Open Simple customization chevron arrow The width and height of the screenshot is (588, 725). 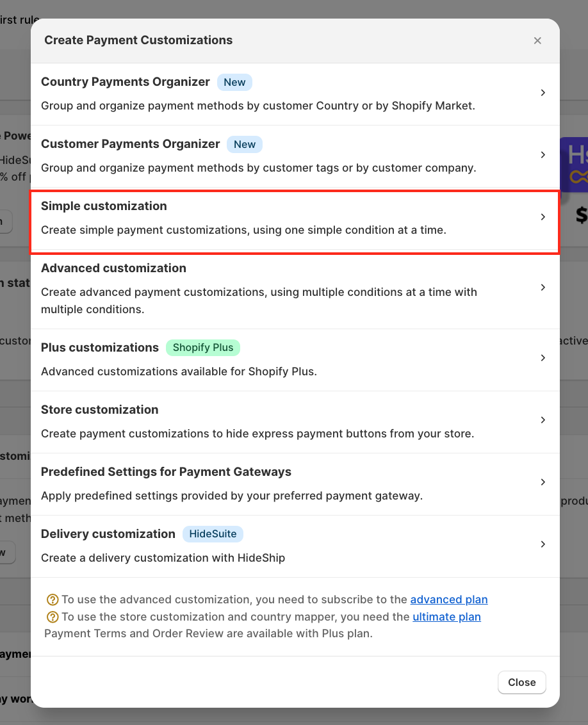pyautogui.click(x=543, y=217)
